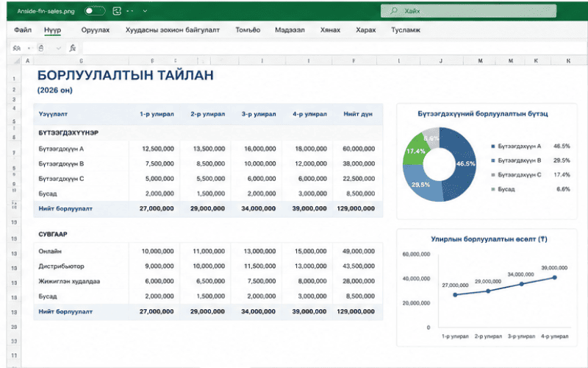Click the 22,500,000 total cell
Screen dimensions: 588x368
pyautogui.click(x=359, y=179)
